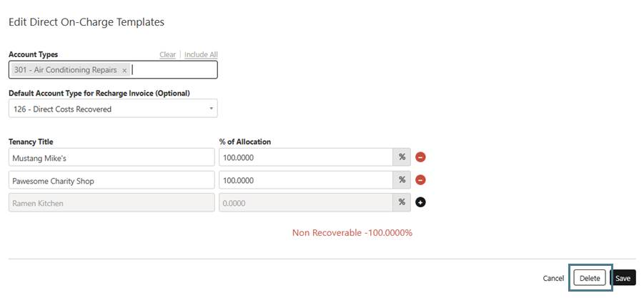This screenshot has width=644, height=298.
Task: Edit Pawesome Charity Shop allocation percentage field
Action: [x=305, y=180]
